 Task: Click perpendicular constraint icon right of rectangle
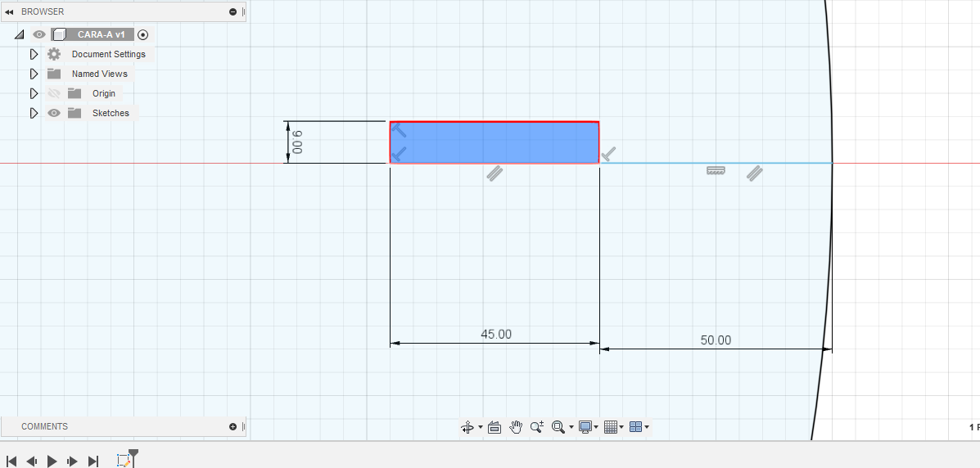click(608, 154)
